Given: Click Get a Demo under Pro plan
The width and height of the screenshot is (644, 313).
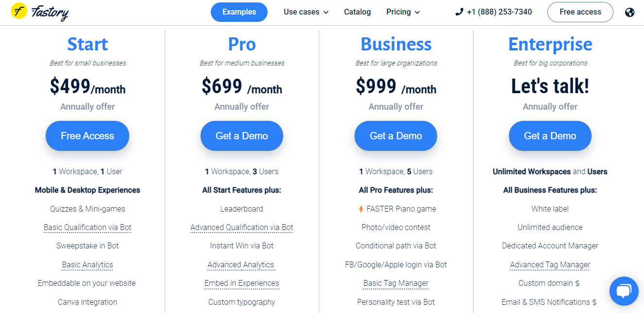Looking at the screenshot, I should (x=242, y=136).
